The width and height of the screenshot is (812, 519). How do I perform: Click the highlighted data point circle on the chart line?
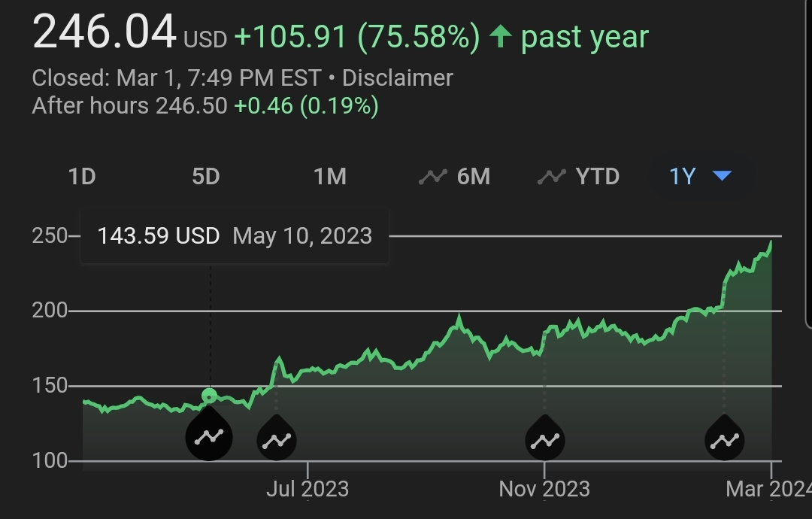click(x=210, y=396)
